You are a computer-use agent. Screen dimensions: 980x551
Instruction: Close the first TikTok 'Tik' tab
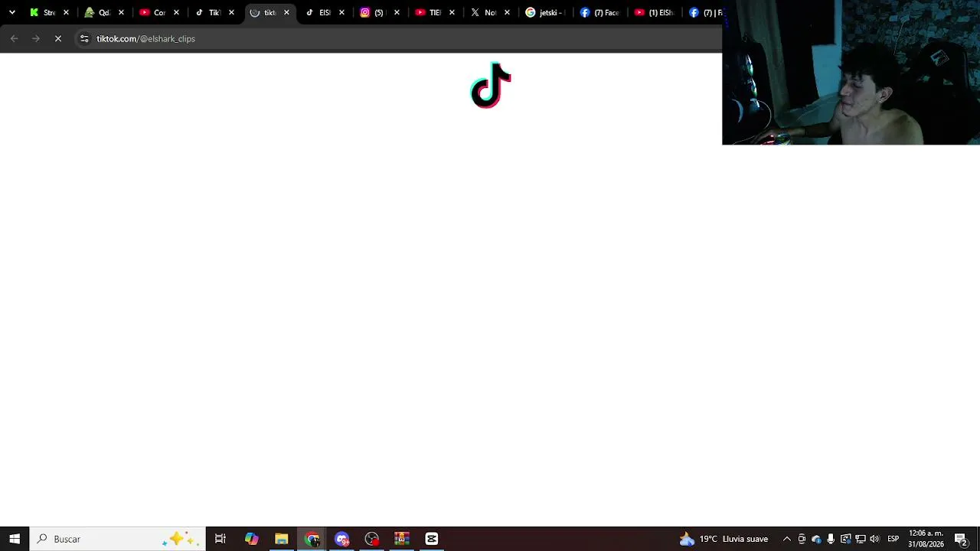pyautogui.click(x=231, y=12)
